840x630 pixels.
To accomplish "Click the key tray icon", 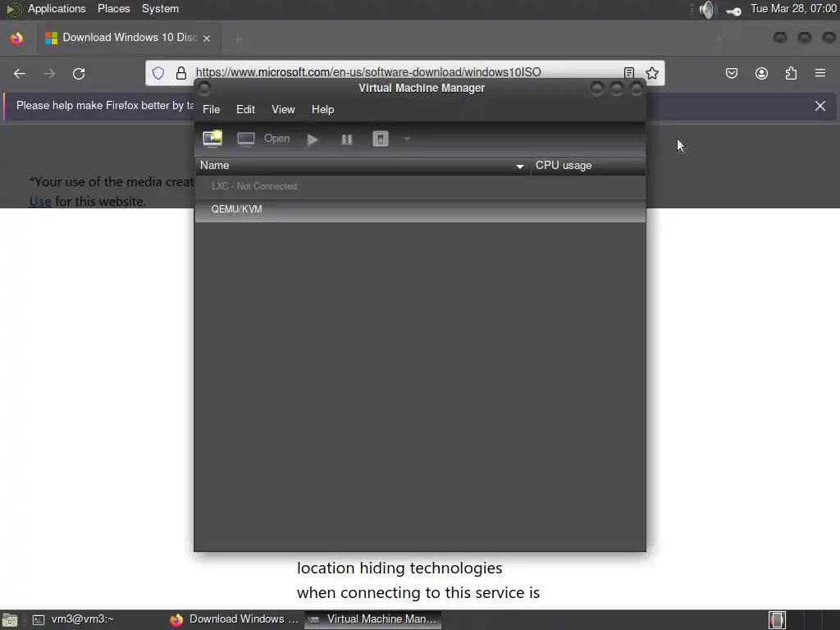I will pyautogui.click(x=733, y=11).
